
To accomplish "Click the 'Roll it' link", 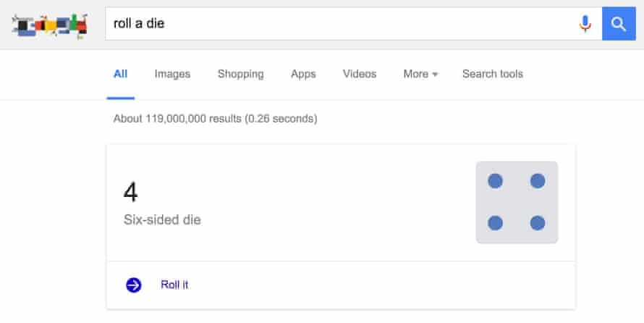I will pos(174,285).
